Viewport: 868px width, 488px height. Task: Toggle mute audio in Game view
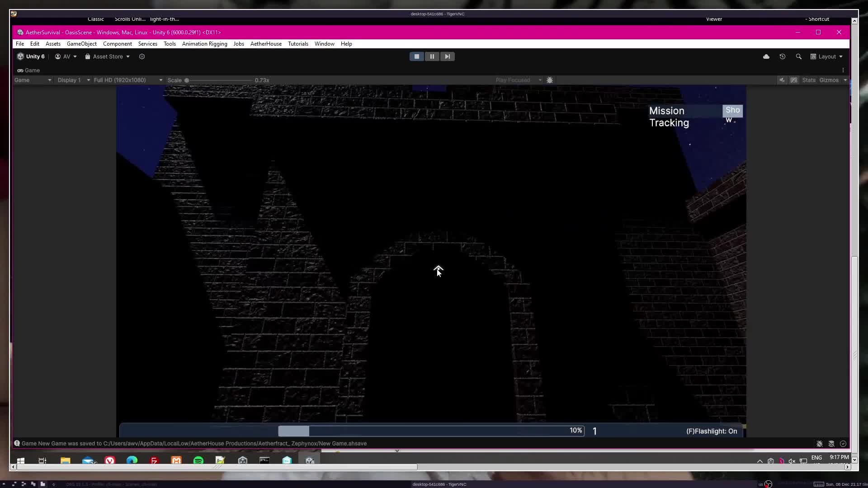click(782, 80)
